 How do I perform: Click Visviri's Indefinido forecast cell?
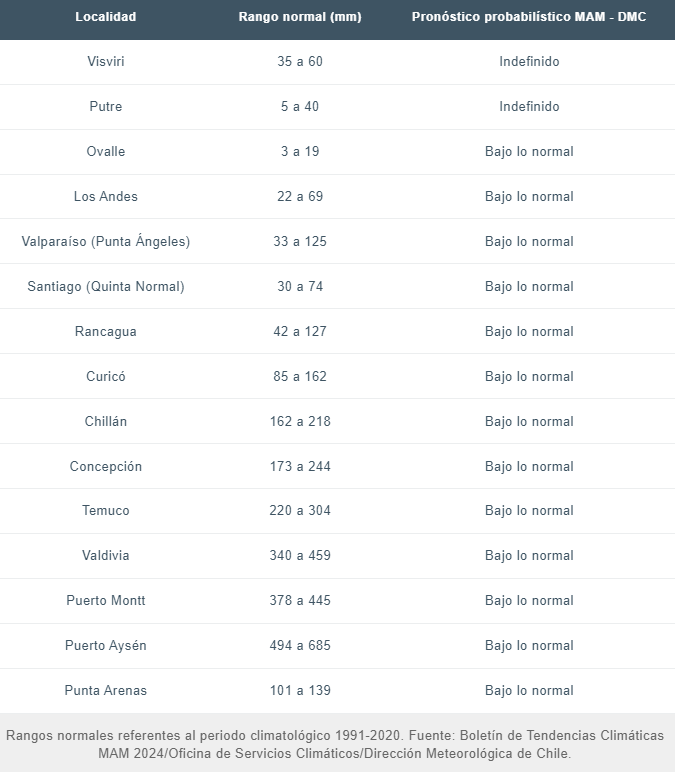pos(529,62)
